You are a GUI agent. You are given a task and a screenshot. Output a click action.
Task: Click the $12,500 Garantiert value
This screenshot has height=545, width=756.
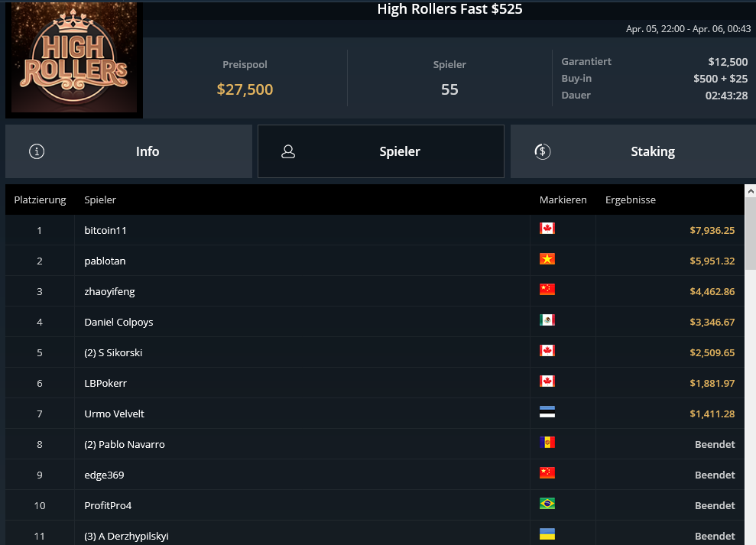(728, 62)
